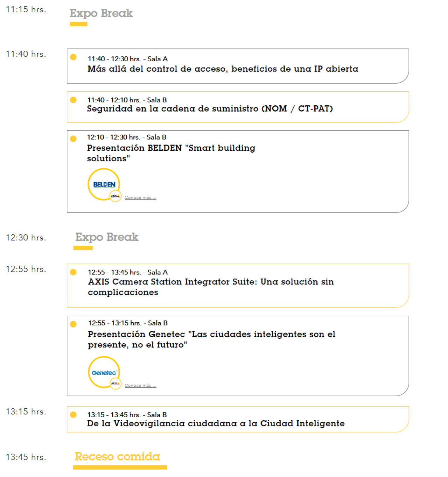This screenshot has height=477, width=448.
Task: Click the Expo Break heading at 11:15 hrs
Action: (x=101, y=13)
